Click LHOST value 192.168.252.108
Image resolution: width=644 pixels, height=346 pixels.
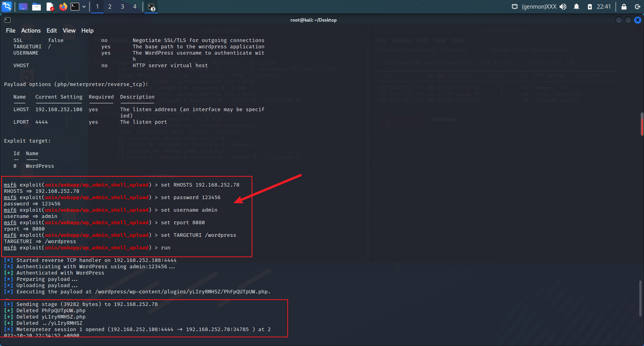click(59, 110)
